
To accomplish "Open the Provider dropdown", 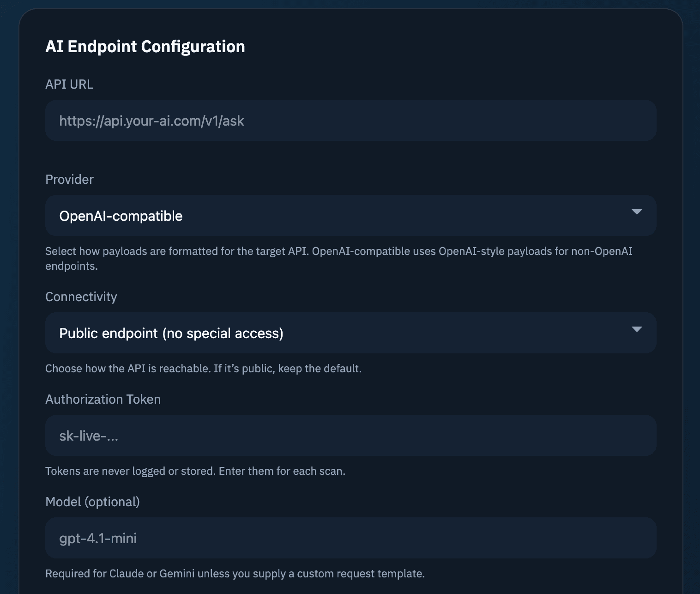I will pos(350,215).
